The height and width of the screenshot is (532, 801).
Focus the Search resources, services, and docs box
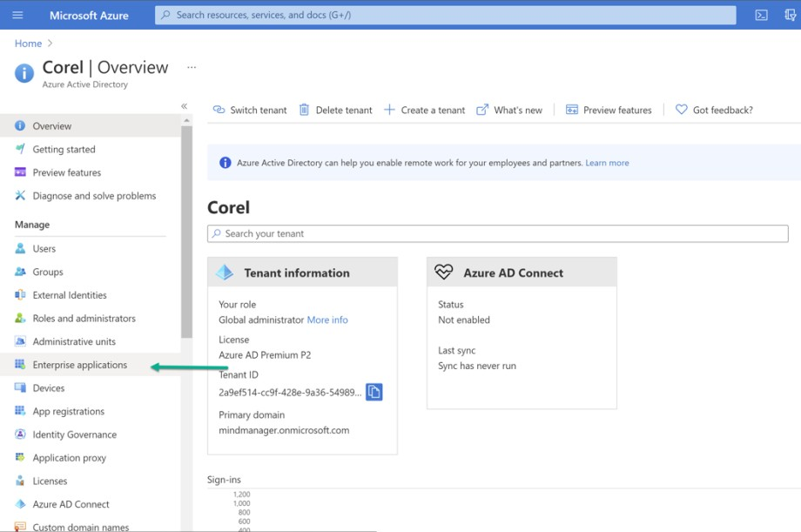click(446, 15)
